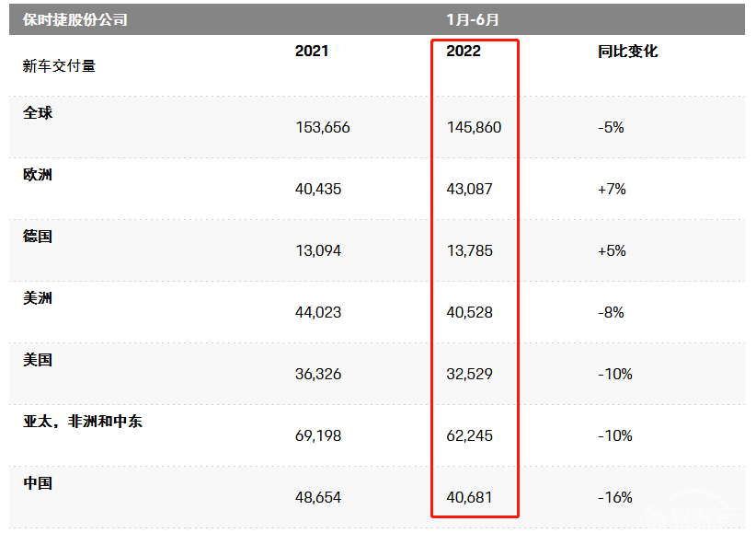The height and width of the screenshot is (533, 756).
Task: Select the 同比变化 column header
Action: tap(628, 51)
